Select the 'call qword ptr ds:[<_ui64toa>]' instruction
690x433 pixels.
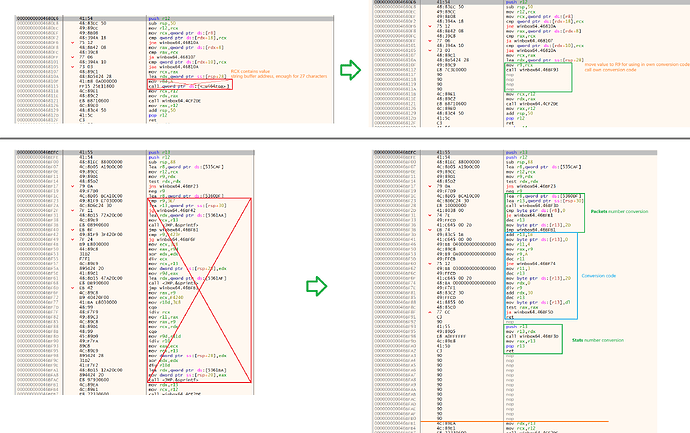[189, 86]
